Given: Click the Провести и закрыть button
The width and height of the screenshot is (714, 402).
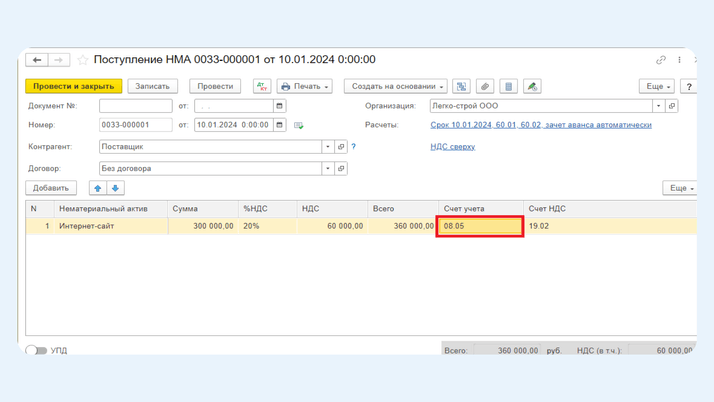Looking at the screenshot, I should [x=74, y=87].
